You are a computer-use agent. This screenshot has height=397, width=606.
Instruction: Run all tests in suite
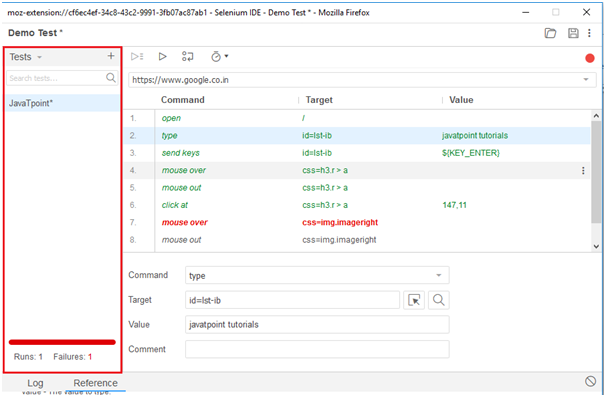click(137, 56)
